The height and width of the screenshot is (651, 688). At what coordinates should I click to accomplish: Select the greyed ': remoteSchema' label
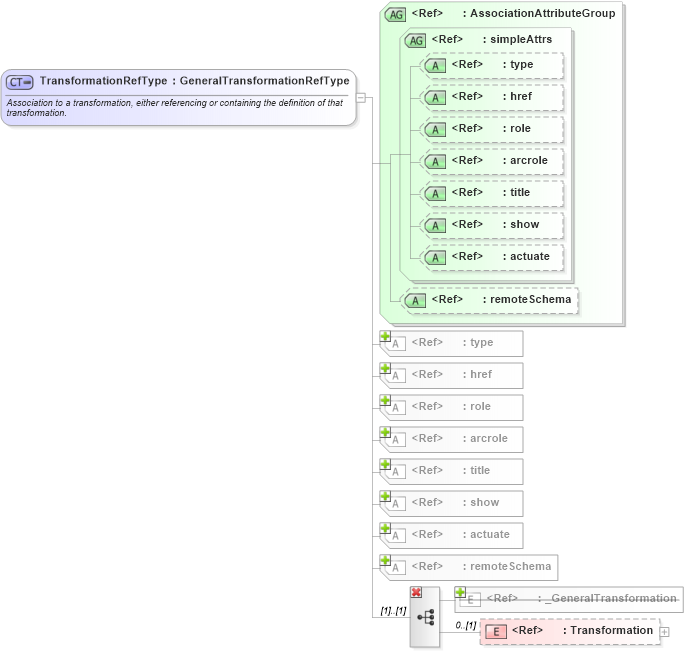[x=506, y=566]
